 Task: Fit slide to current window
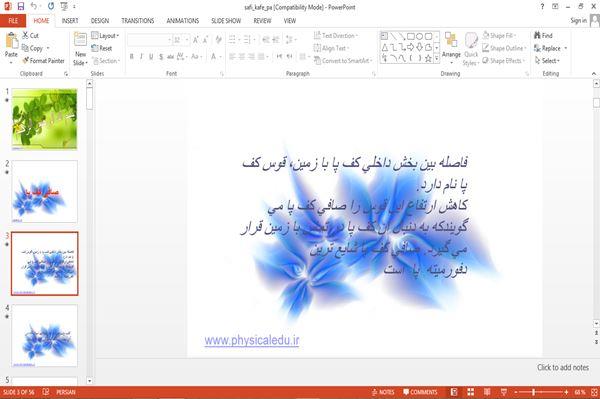(x=594, y=392)
